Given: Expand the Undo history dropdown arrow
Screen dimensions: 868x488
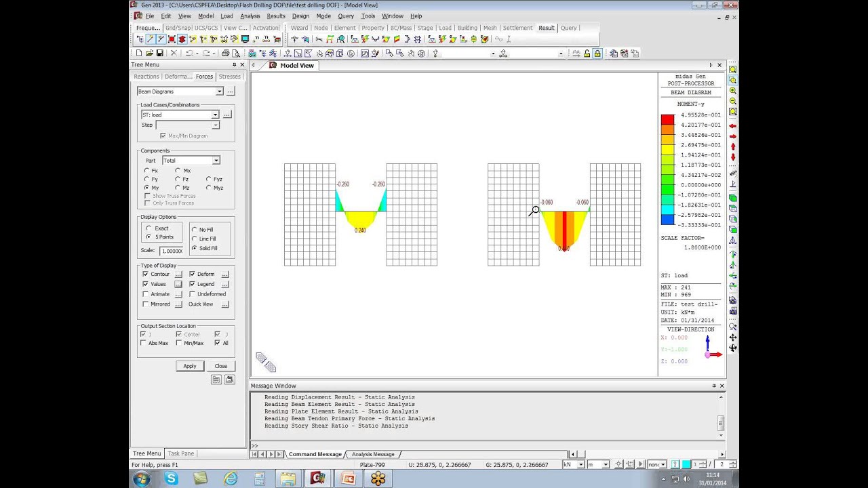Looking at the screenshot, I should 197,53.
